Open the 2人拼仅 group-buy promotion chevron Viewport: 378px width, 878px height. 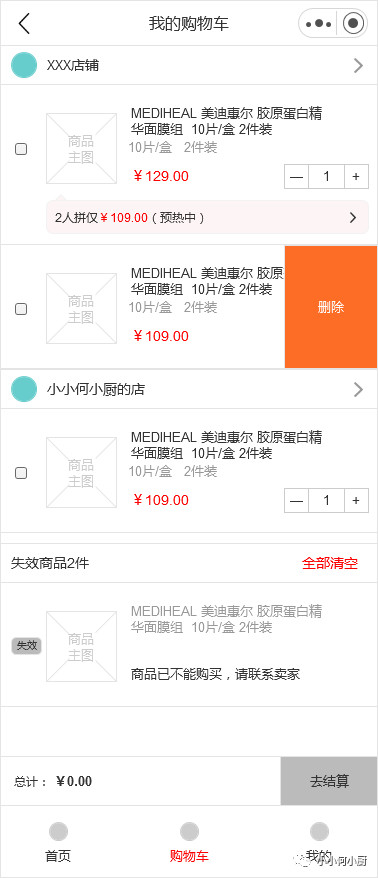[353, 217]
